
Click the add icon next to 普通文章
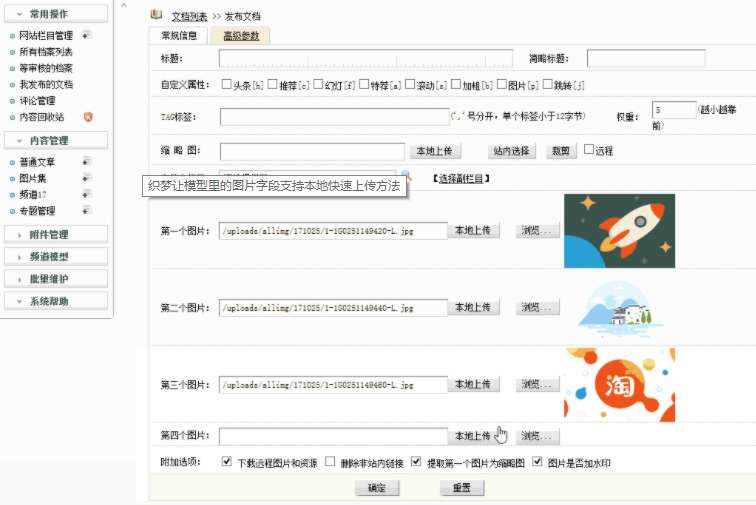pyautogui.click(x=86, y=161)
